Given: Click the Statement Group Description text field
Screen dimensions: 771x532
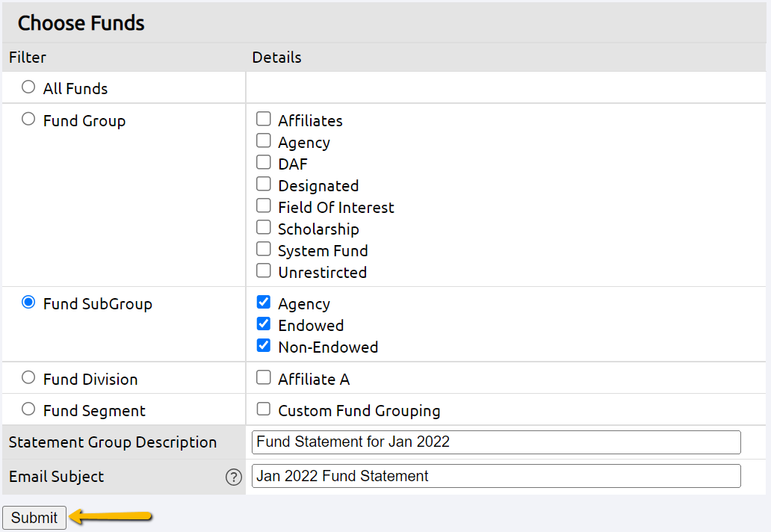Looking at the screenshot, I should [x=496, y=442].
